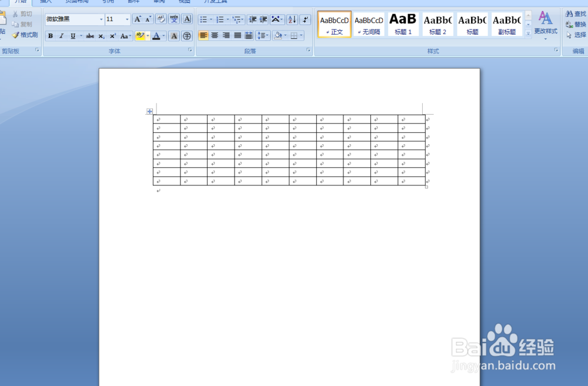Select the 无间隔 style
This screenshot has height=386, width=588.
pyautogui.click(x=369, y=24)
